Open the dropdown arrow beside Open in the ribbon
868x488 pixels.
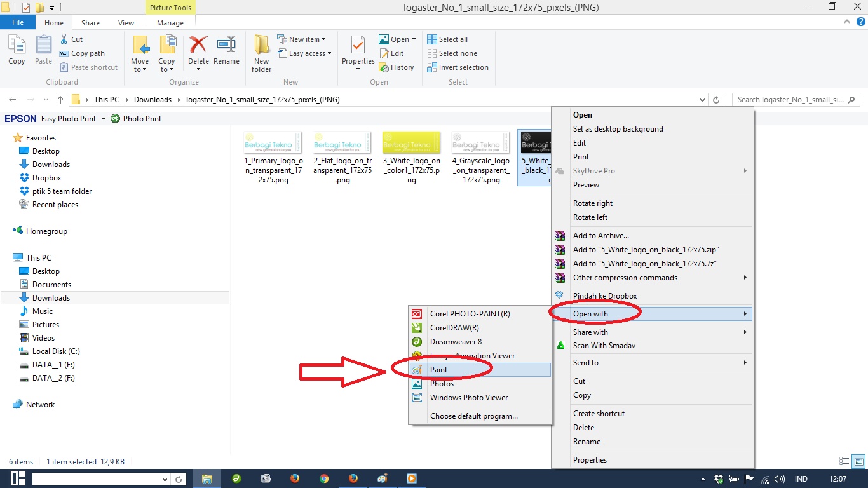click(x=414, y=39)
